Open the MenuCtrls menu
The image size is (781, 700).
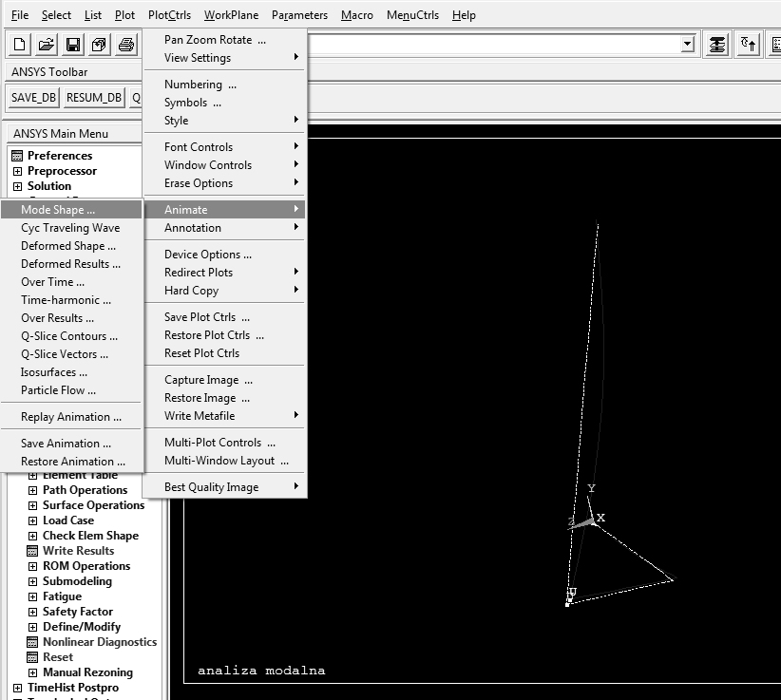click(x=412, y=15)
